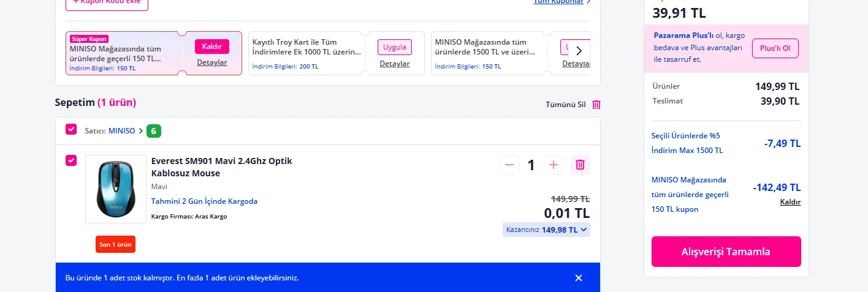868x292 pixels.
Task: Open 'Detaylar' of the Süper Kupon
Action: tap(212, 62)
